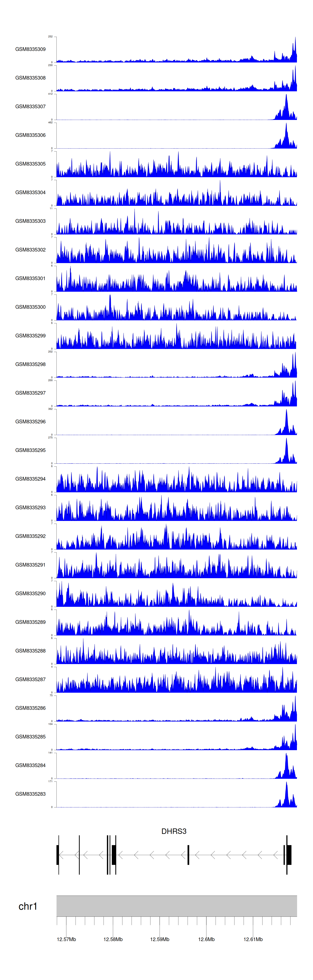Click the 12.58Mb axis label
This screenshot has height=980, width=313.
[113, 939]
